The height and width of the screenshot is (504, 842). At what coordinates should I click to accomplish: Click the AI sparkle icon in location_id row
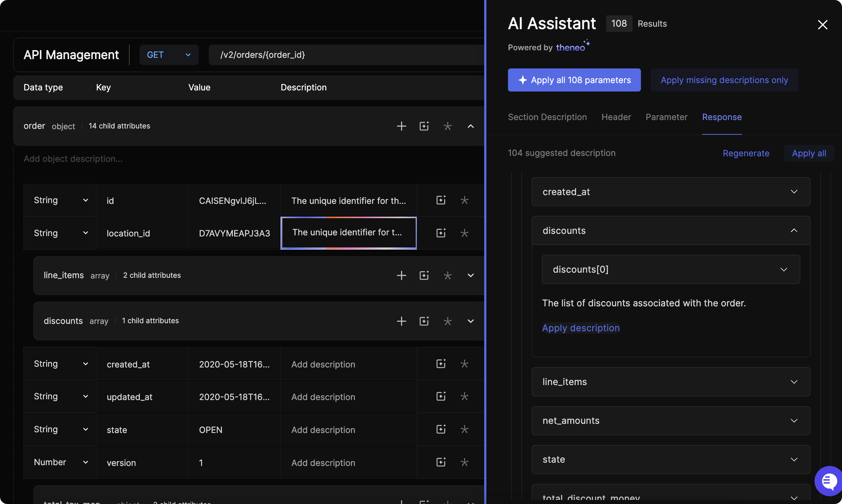(441, 233)
